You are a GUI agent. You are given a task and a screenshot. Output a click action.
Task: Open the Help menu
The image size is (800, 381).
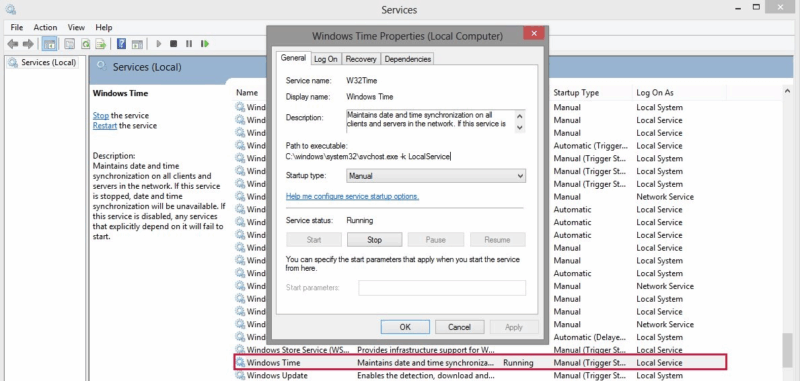104,28
